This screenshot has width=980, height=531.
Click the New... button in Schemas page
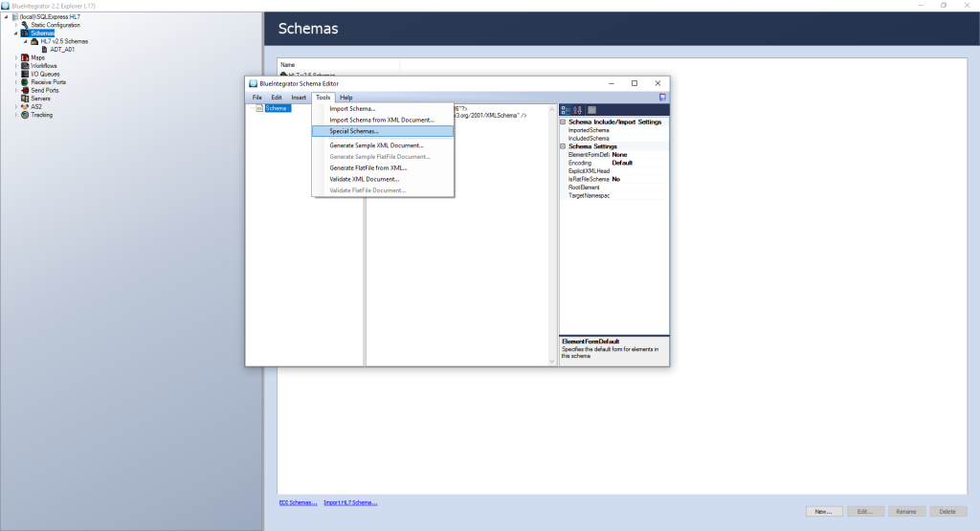(824, 511)
